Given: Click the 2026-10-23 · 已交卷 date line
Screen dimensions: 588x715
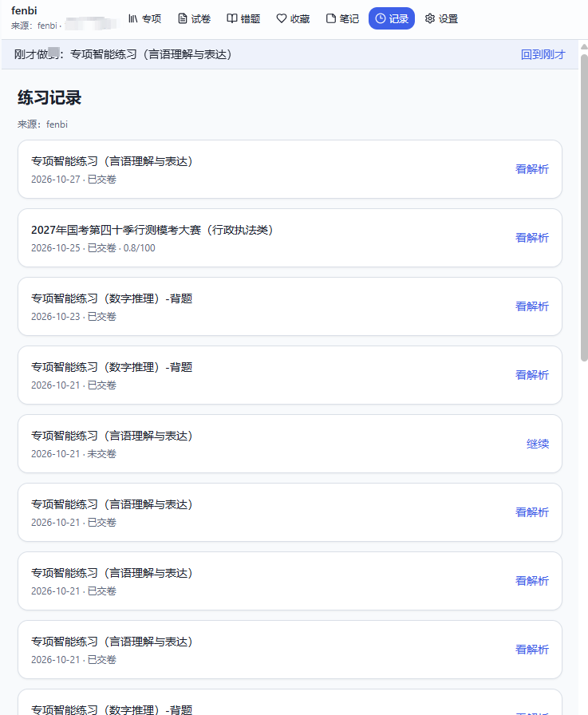Looking at the screenshot, I should (73, 317).
